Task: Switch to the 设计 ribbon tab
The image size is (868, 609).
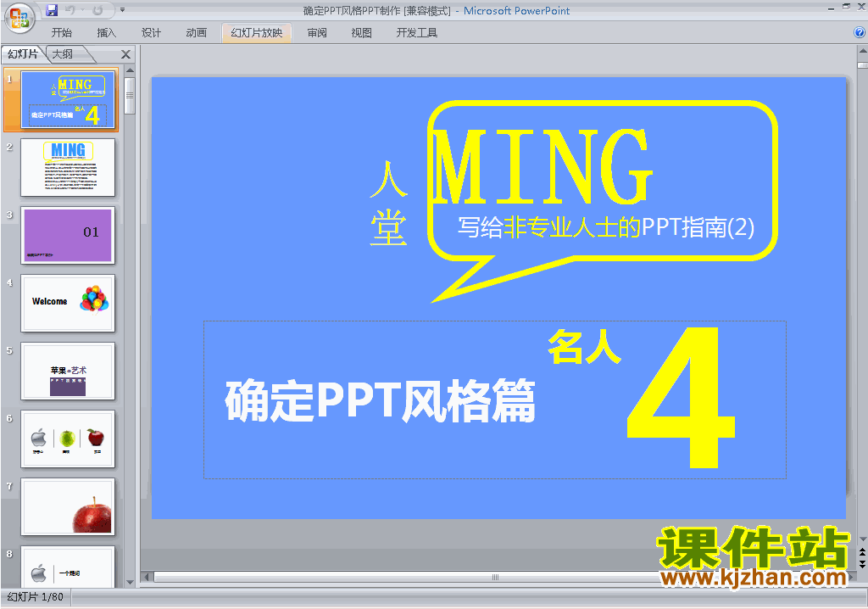Action: 151,33
